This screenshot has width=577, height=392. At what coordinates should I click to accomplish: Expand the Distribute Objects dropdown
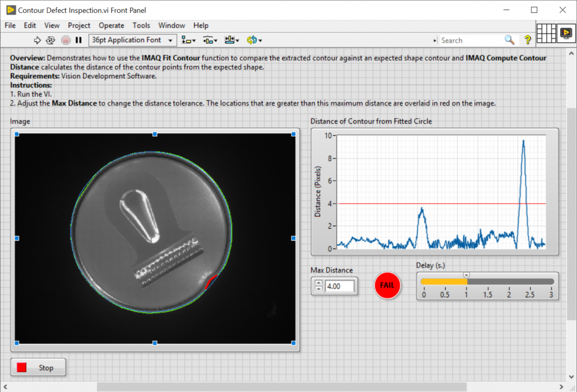[211, 40]
